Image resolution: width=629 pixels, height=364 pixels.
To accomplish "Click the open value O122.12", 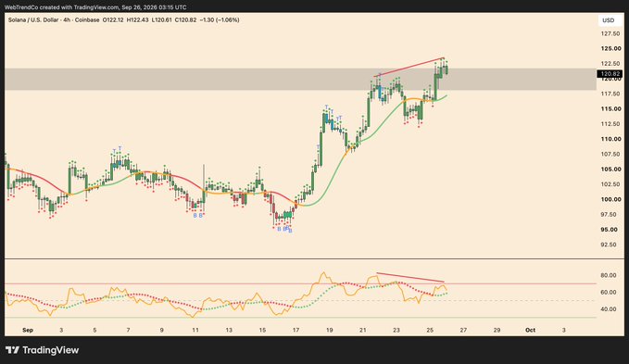I will [113, 19].
